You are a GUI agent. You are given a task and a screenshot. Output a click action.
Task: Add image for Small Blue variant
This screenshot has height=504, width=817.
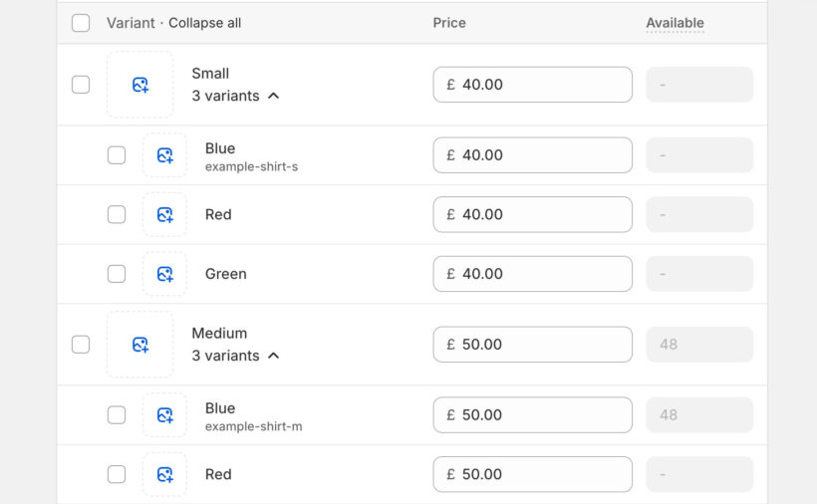point(164,155)
